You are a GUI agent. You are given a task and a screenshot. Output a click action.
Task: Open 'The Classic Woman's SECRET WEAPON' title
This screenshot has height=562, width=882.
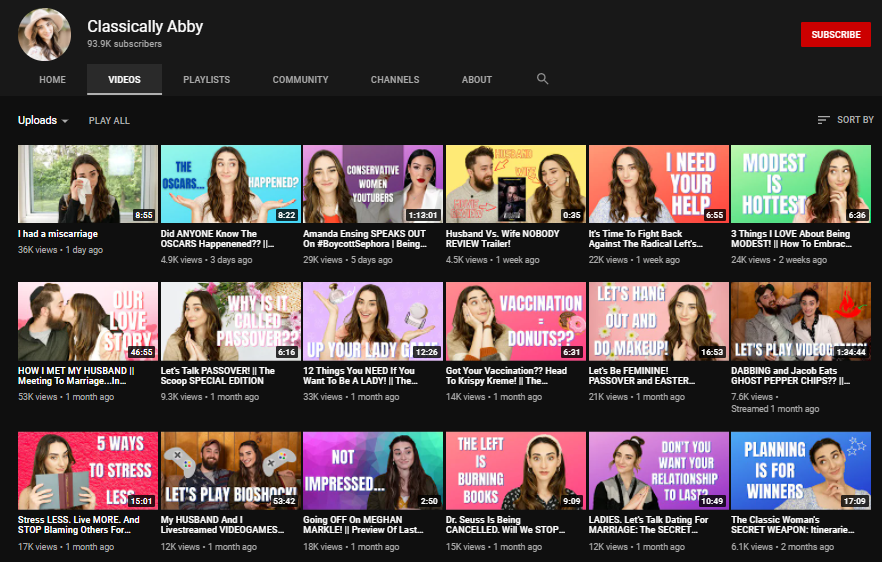click(793, 525)
